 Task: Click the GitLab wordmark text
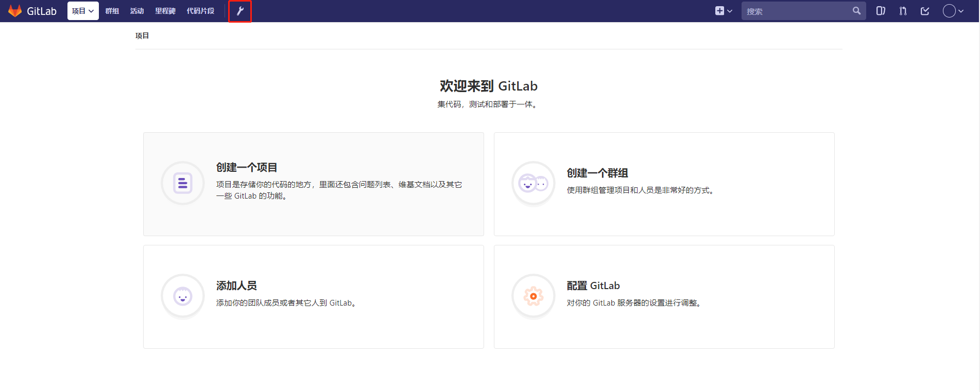(42, 11)
